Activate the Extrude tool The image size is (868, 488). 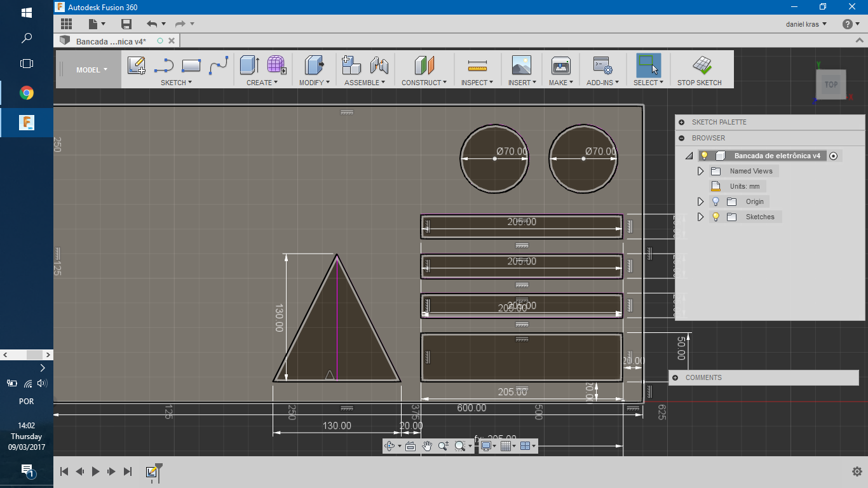click(x=249, y=65)
